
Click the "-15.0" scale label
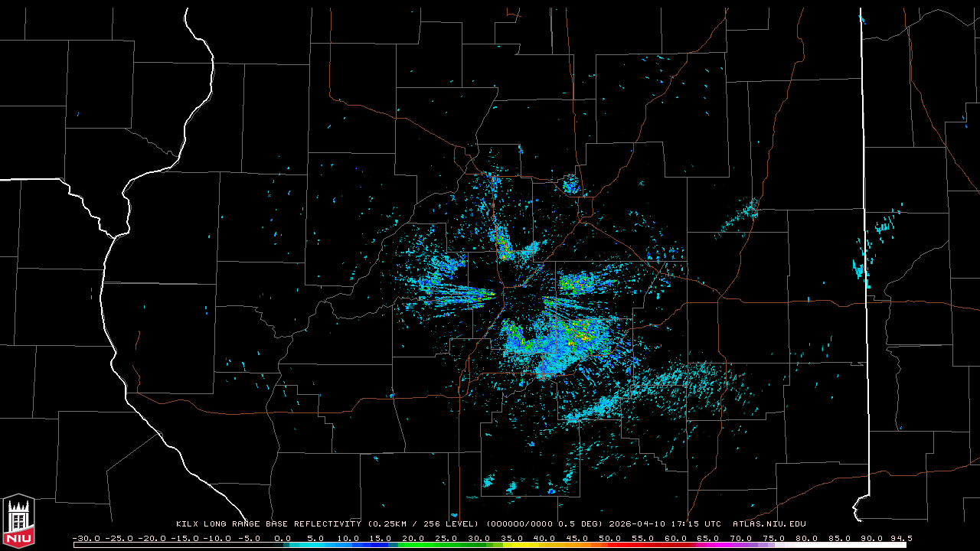tap(184, 538)
